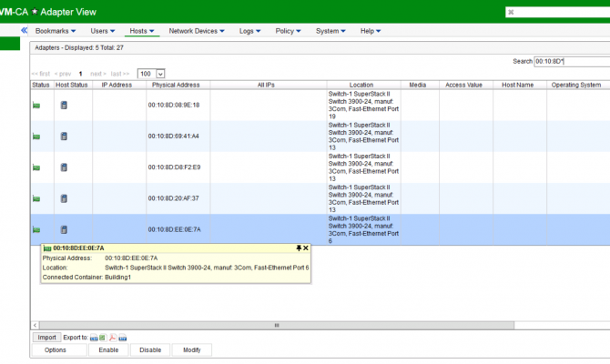The height and width of the screenshot is (364, 610).
Task: Click green adapter status icon for 00:10:8D:69:41:A4
Action: click(x=36, y=136)
